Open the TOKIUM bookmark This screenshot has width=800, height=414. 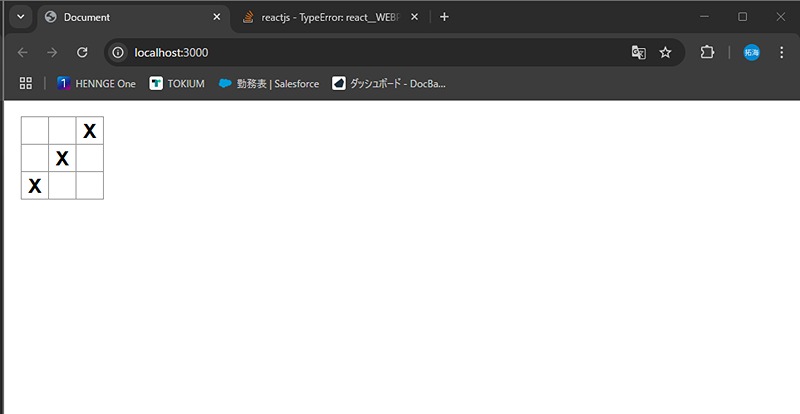177,84
